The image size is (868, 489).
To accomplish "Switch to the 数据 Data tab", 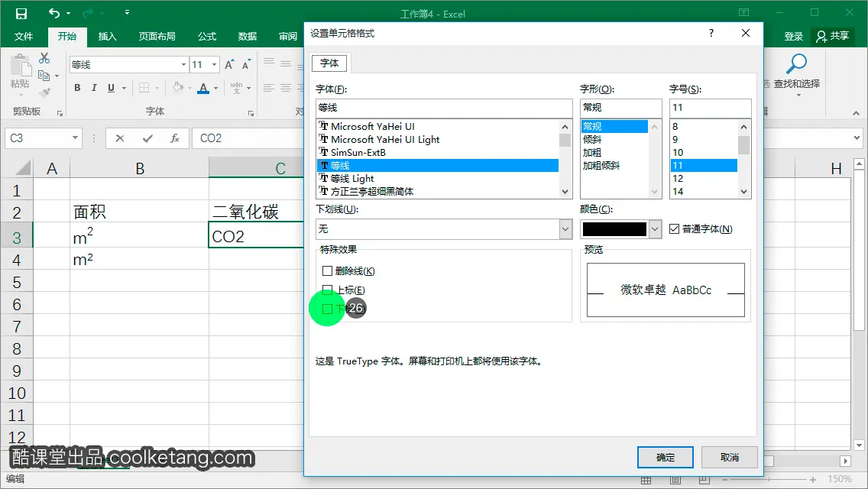I will point(248,37).
